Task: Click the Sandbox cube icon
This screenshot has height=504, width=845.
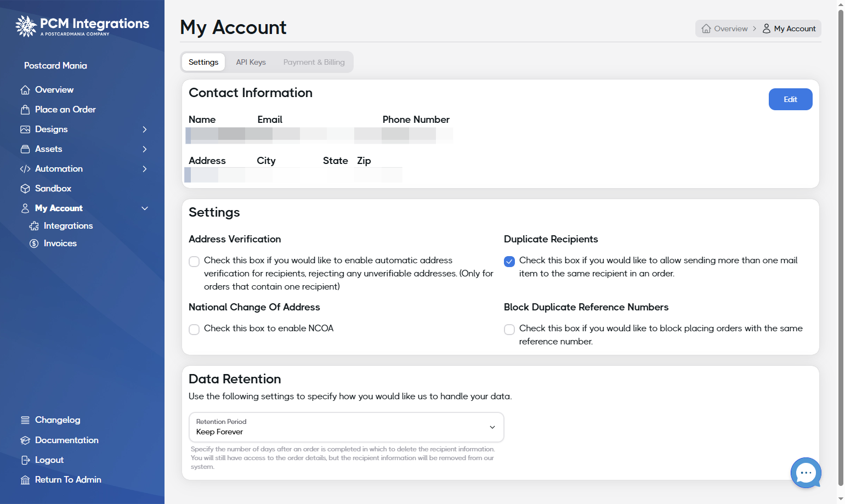Action: coord(25,189)
